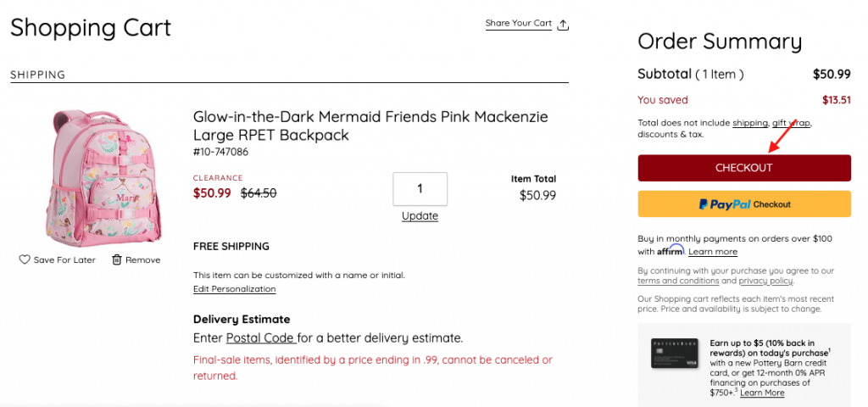Click the trash can Remove icon
868x407 pixels.
click(117, 259)
